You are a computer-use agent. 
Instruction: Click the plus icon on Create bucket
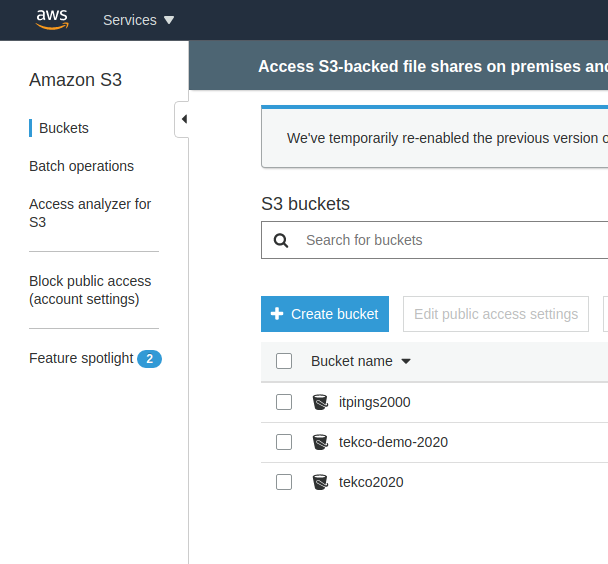277,314
